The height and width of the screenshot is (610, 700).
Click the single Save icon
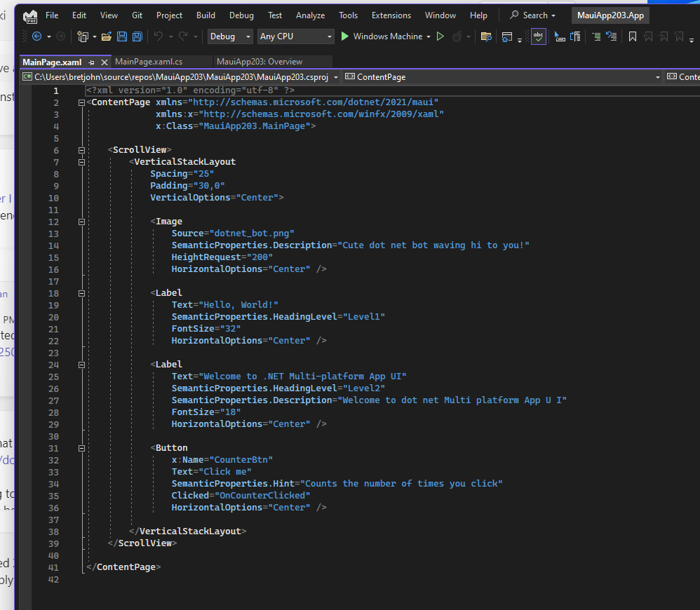tap(122, 36)
